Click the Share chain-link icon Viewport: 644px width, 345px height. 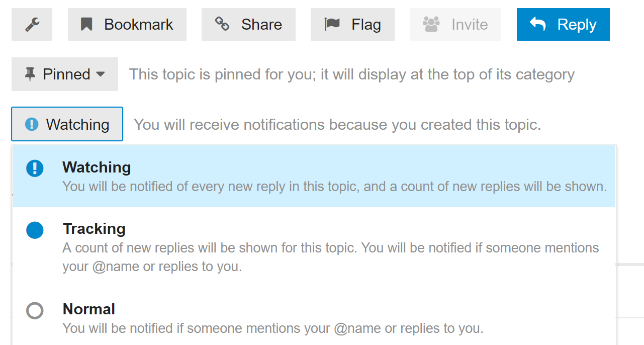tap(222, 24)
